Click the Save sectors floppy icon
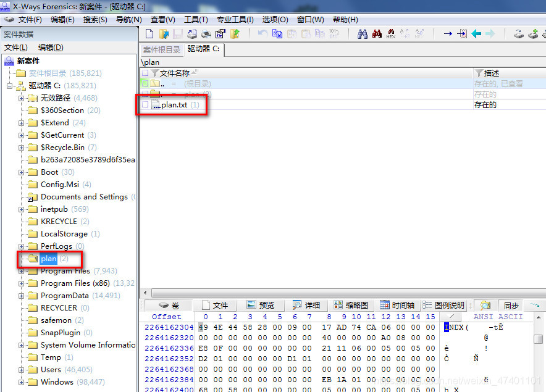The height and width of the screenshot is (392, 546). click(x=178, y=34)
